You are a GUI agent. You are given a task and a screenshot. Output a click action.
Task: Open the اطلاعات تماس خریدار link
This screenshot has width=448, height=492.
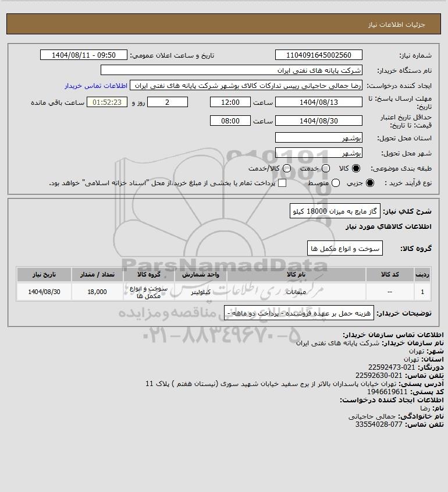click(96, 86)
